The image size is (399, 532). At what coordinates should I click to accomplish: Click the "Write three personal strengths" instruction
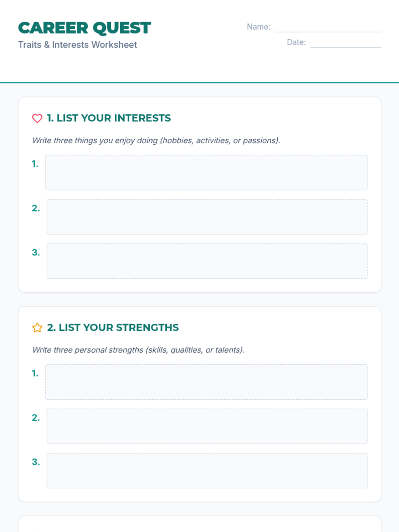[138, 350]
